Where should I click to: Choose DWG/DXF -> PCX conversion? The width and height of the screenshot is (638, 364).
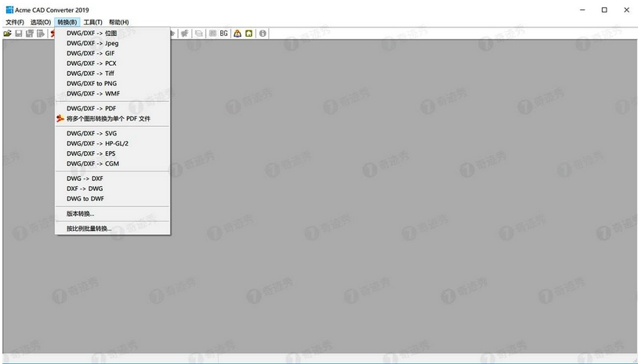pos(112,63)
